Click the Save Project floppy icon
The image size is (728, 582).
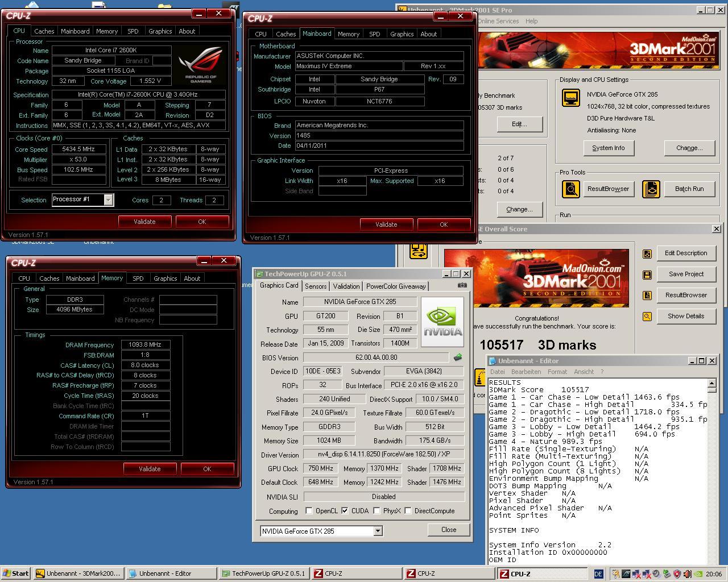tap(647, 275)
